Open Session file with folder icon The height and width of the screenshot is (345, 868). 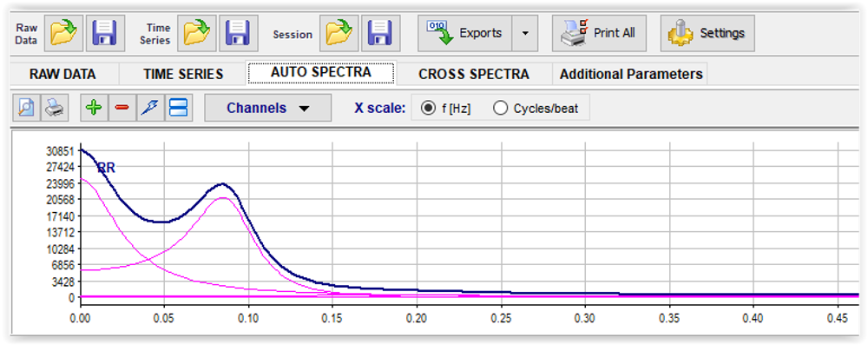339,33
